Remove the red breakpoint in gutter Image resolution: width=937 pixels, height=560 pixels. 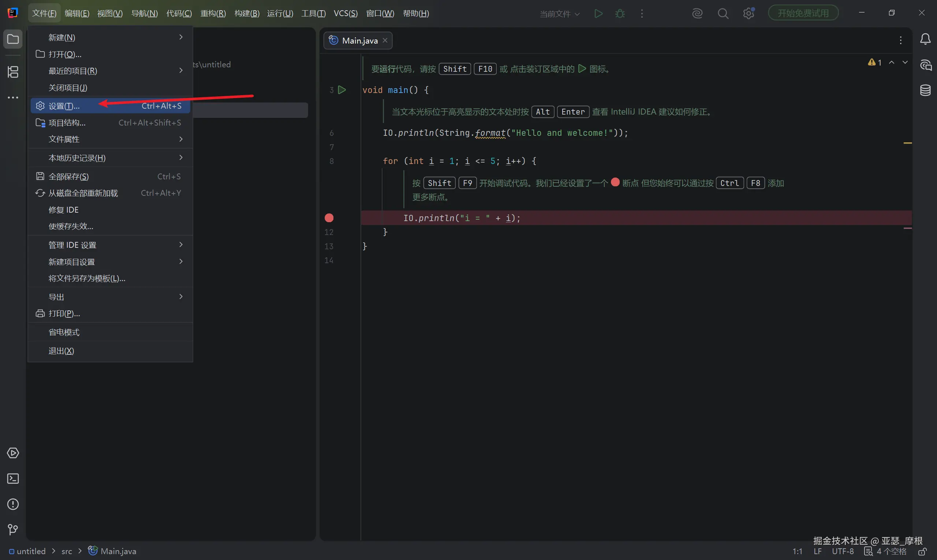[329, 218]
